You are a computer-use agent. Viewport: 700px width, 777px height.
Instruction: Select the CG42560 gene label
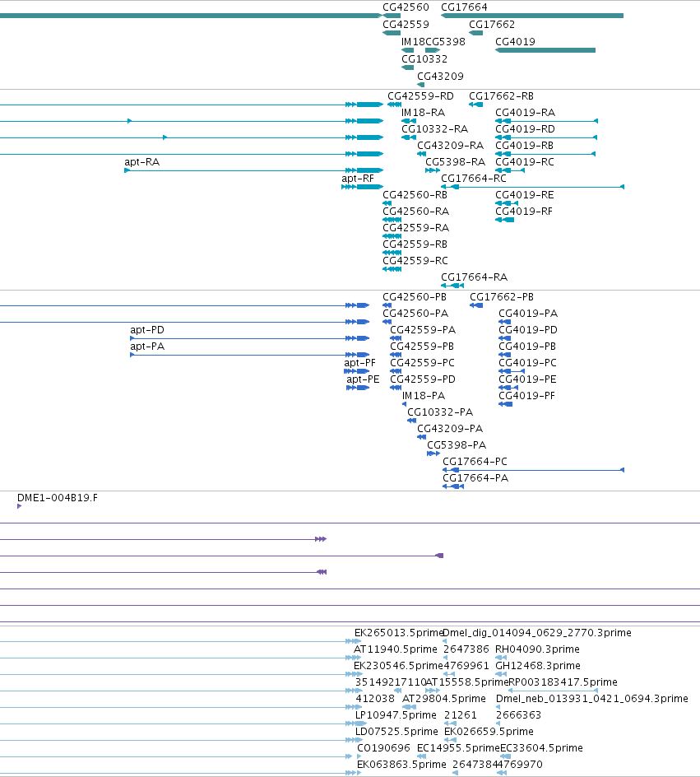(406, 7)
